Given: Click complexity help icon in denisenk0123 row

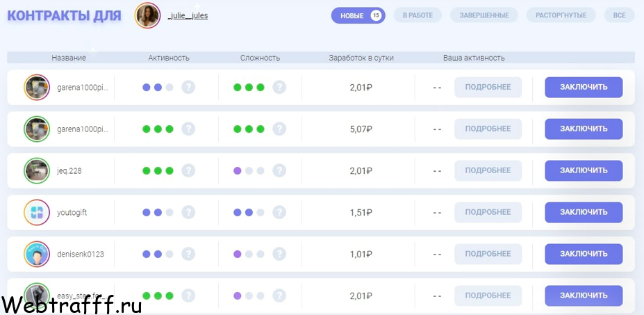Looking at the screenshot, I should pos(279,254).
